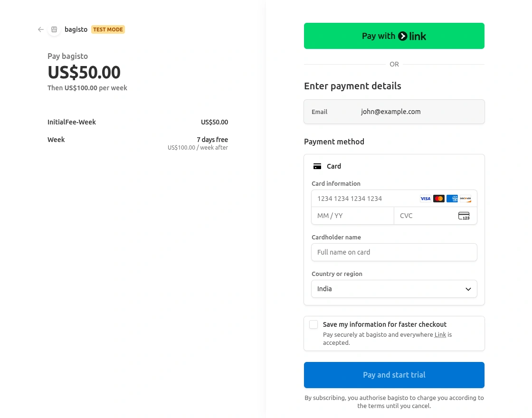Click Pay and start trial button

pos(394,375)
